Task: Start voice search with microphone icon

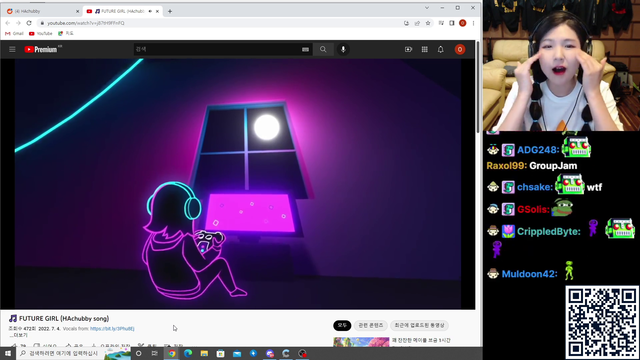Action: [343, 49]
